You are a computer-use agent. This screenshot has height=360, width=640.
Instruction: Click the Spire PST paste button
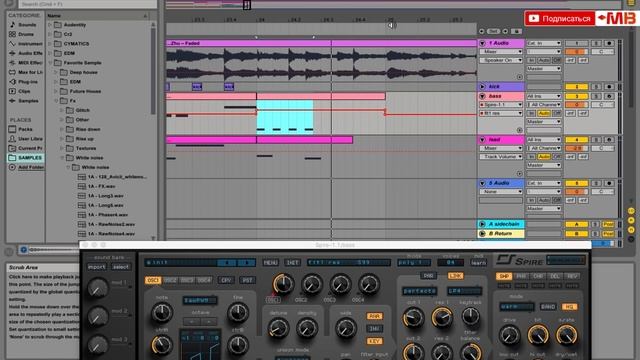pos(247,280)
